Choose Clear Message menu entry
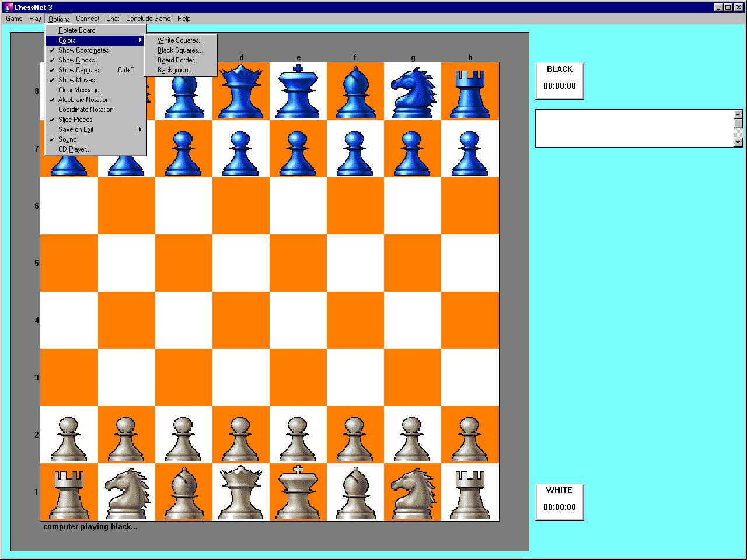 coord(96,90)
